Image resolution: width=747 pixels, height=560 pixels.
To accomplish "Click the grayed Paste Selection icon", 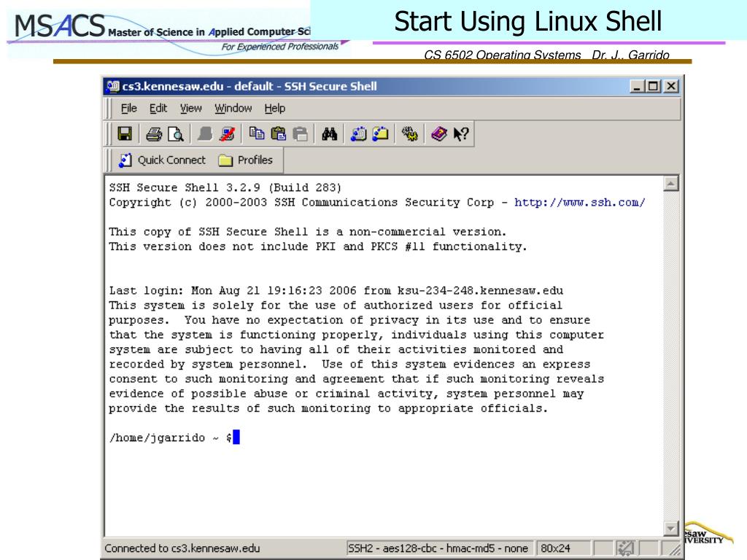I will [300, 134].
